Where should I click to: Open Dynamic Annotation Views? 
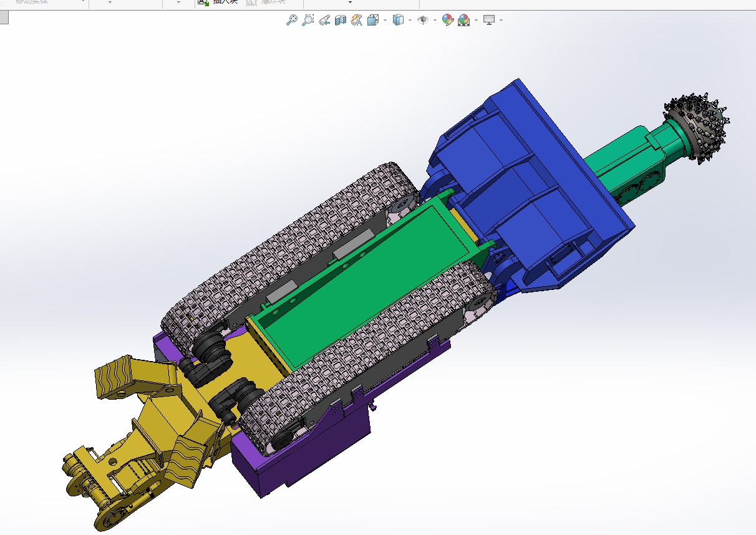point(356,20)
